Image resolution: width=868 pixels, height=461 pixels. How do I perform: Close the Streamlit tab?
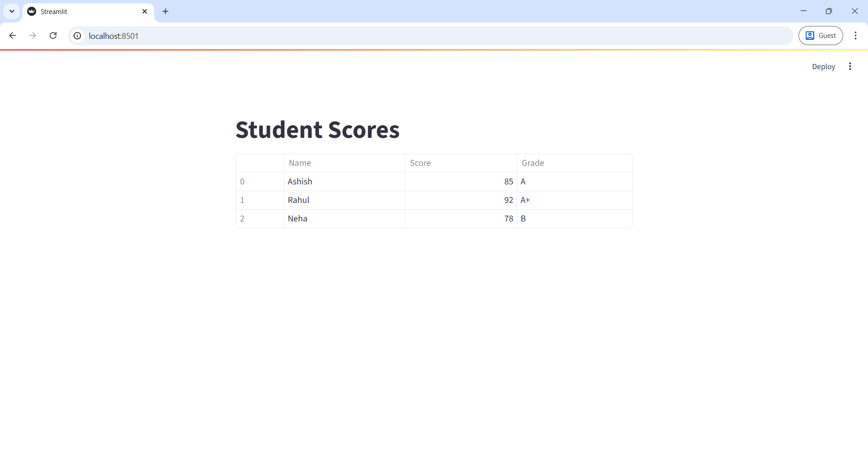pyautogui.click(x=145, y=11)
